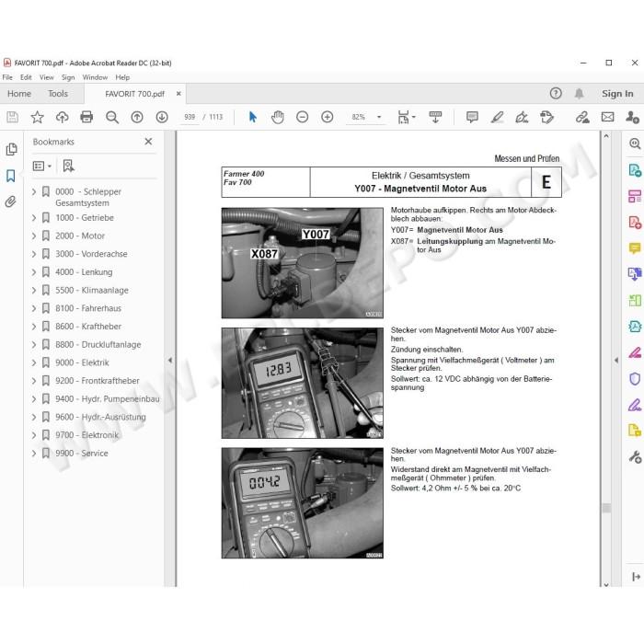This screenshot has width=644, height=644.
Task: Expand the 2000 - Motor bookmark
Action: 34,236
